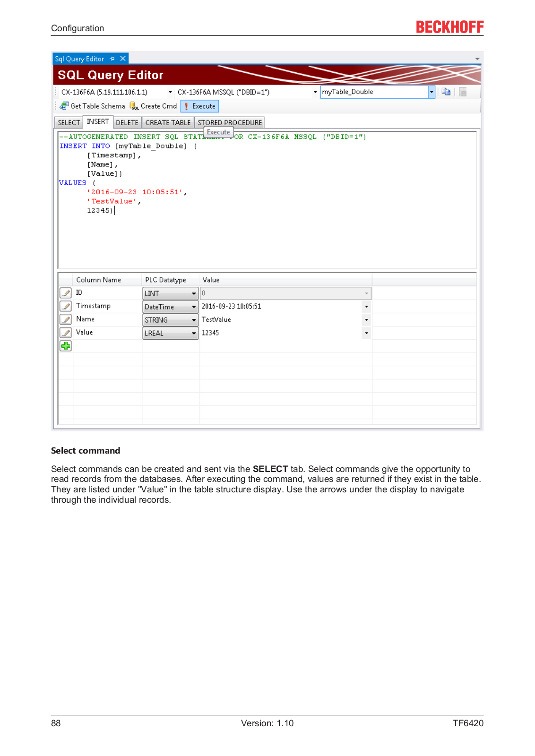This screenshot has height=756, width=535.
Task: Click the VALUES keyword in SQL editor
Action: 73,183
